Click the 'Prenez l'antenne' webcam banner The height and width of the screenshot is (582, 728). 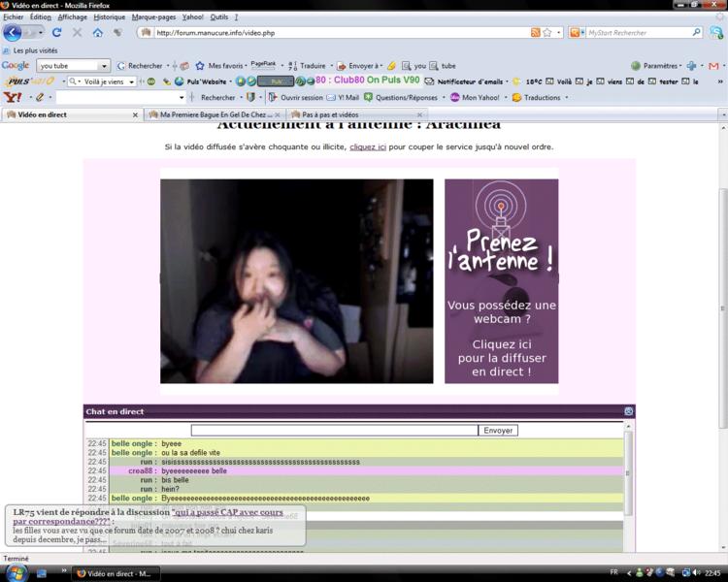click(x=501, y=281)
